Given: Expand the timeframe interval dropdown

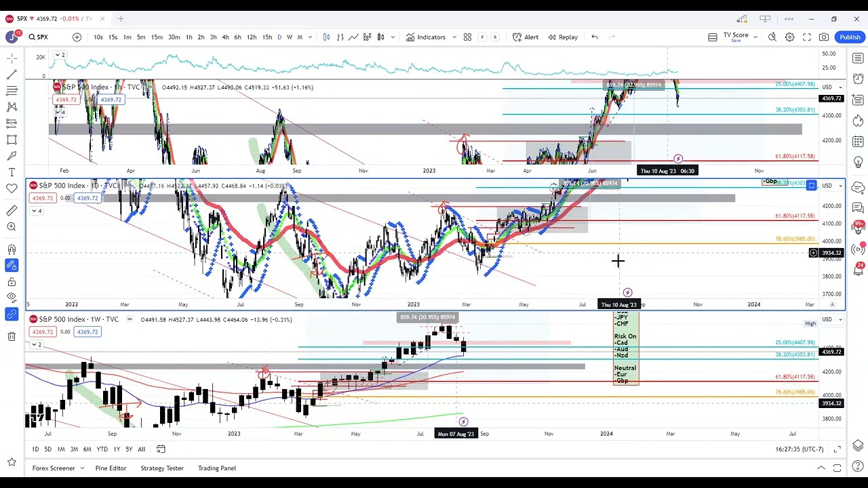Looking at the screenshot, I should (310, 37).
